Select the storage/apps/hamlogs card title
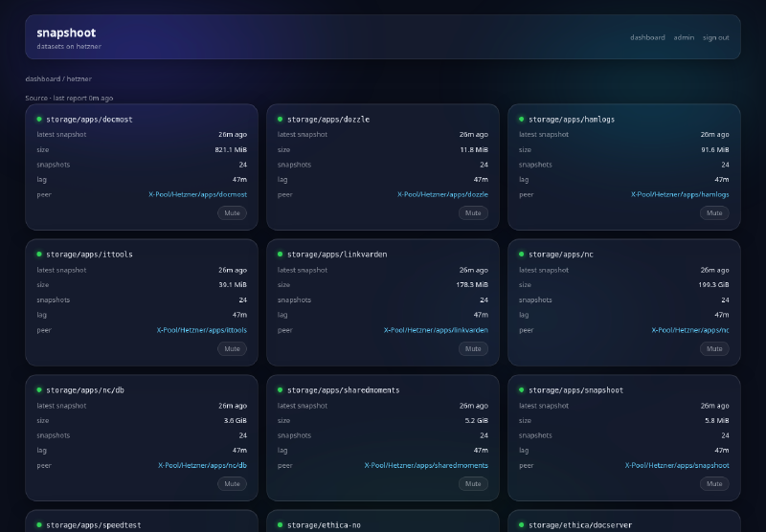The image size is (766, 532). pyautogui.click(x=572, y=120)
